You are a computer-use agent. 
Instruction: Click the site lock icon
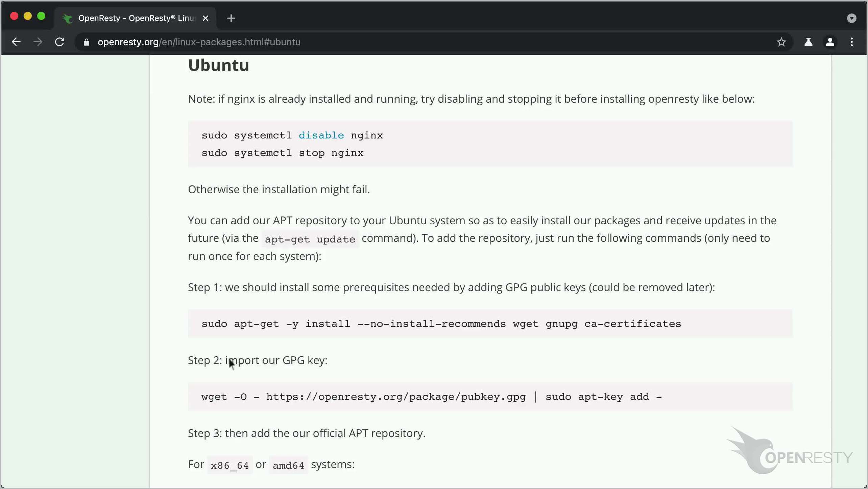(87, 42)
